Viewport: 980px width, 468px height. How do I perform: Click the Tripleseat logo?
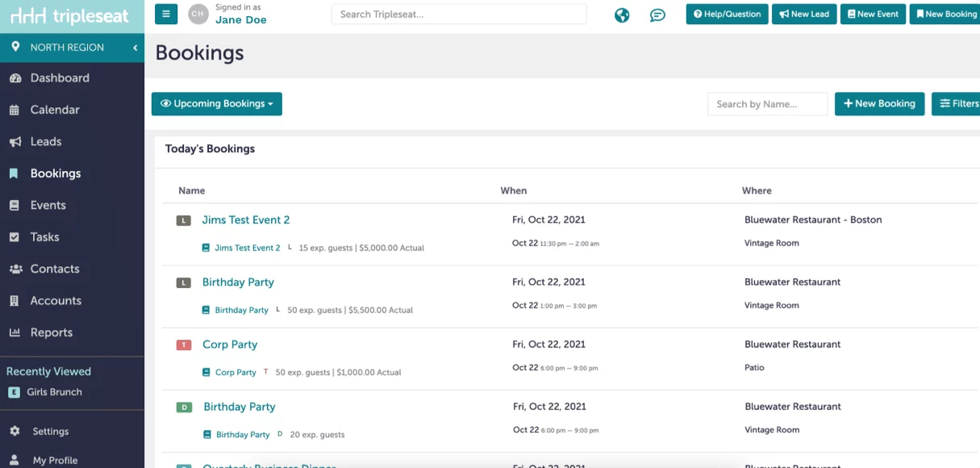point(69,16)
